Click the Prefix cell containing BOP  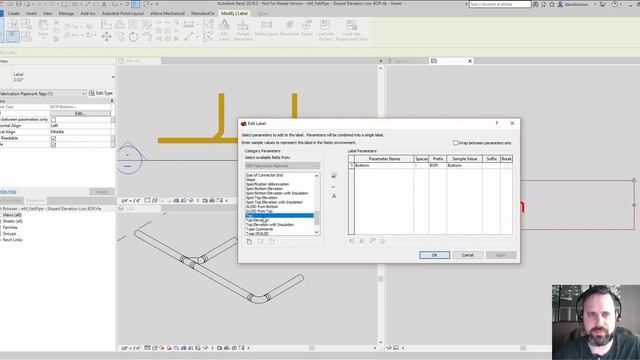438,166
